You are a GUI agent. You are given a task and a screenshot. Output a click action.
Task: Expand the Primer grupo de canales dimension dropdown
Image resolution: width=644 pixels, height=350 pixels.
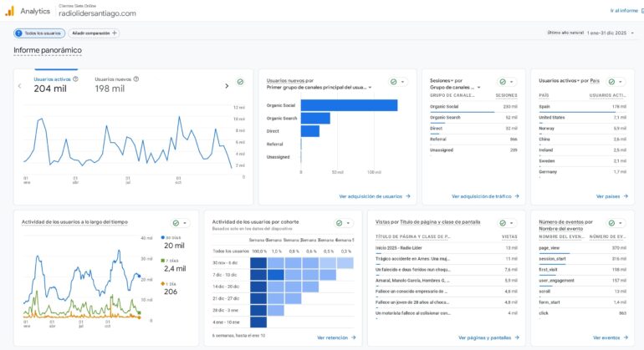369,87
